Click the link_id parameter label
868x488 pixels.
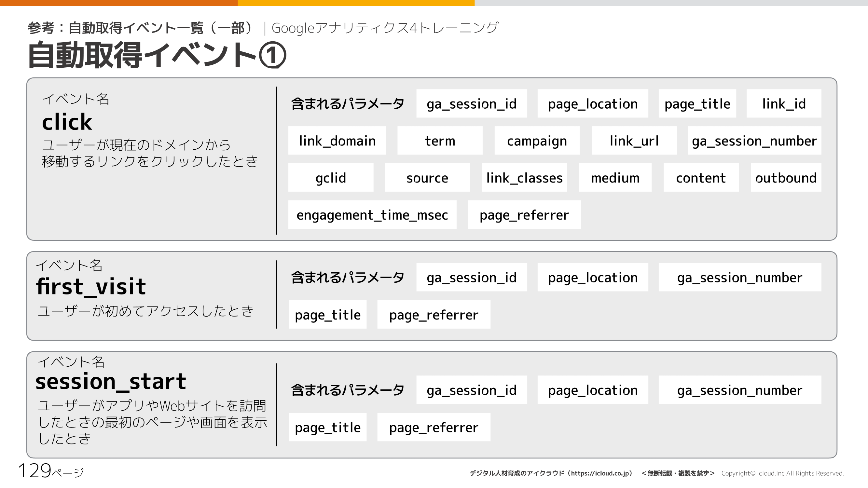(783, 104)
